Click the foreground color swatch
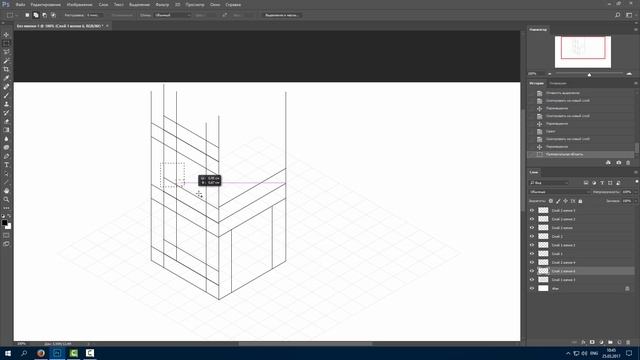Screen dimensions: 640x360 (x=4, y=222)
